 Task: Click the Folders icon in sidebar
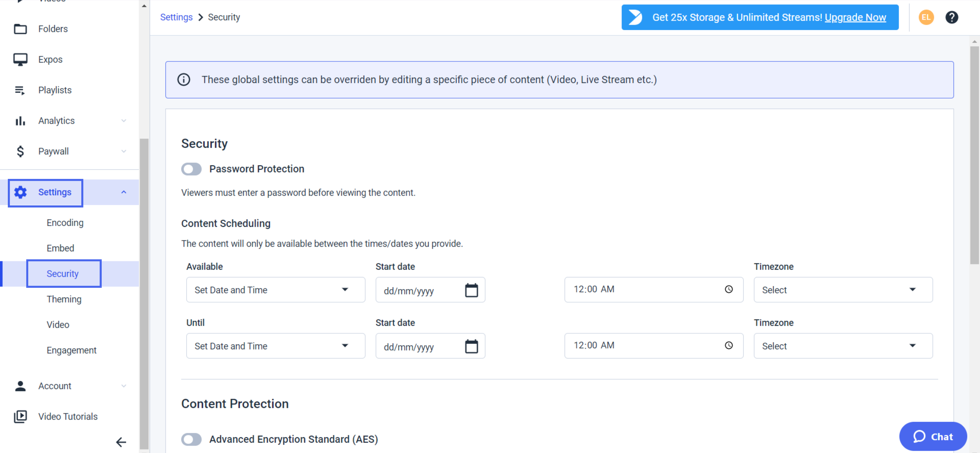click(x=20, y=29)
